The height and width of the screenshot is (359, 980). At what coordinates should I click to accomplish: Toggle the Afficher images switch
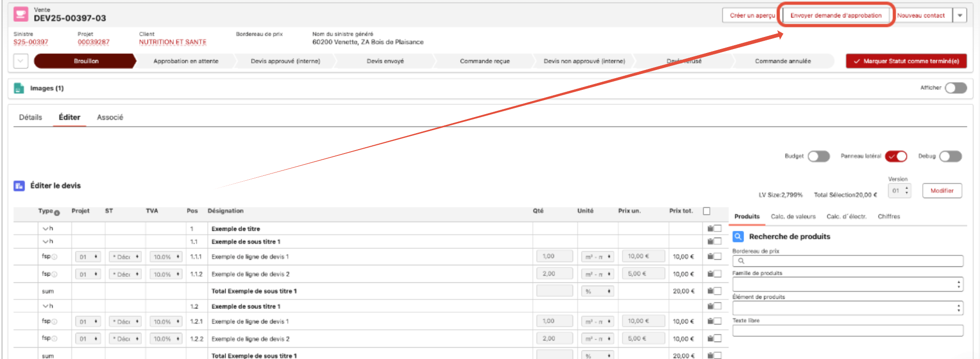(956, 88)
